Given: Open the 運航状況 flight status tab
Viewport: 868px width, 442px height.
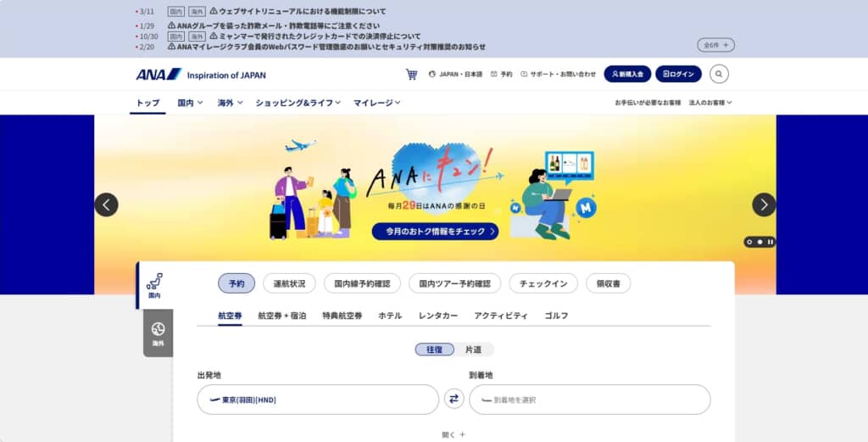Looking at the screenshot, I should pos(289,283).
